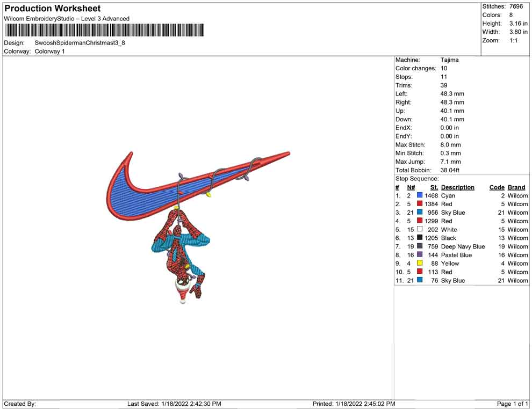Click the Min Stitch value '0.3 mm'
Screen dimensions: 532x409
pos(450,153)
